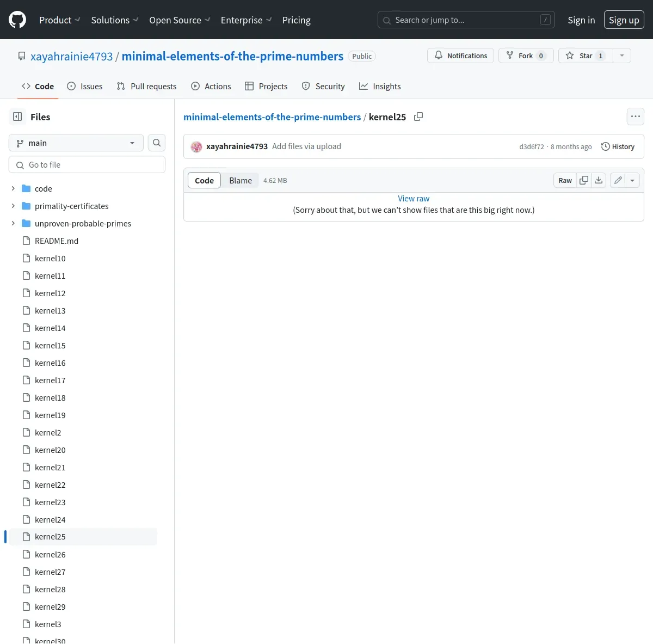Focus the Search or jump to field
This screenshot has width=653, height=644.
pos(466,20)
